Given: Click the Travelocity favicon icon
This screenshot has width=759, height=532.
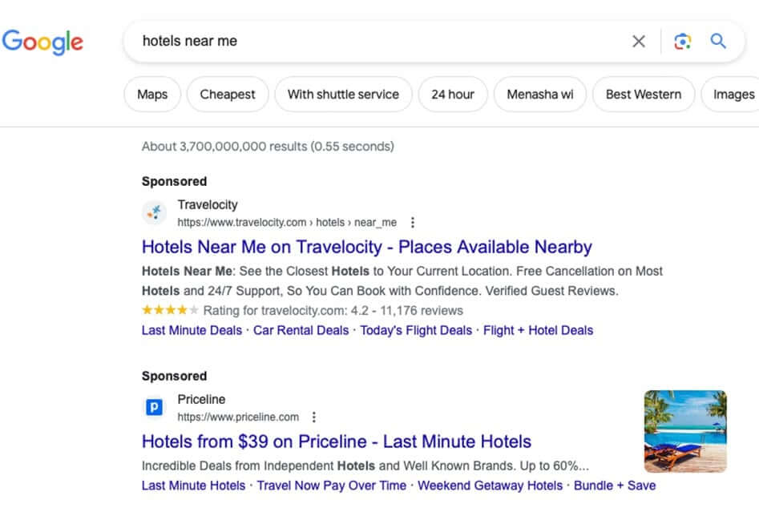Looking at the screenshot, I should (154, 213).
